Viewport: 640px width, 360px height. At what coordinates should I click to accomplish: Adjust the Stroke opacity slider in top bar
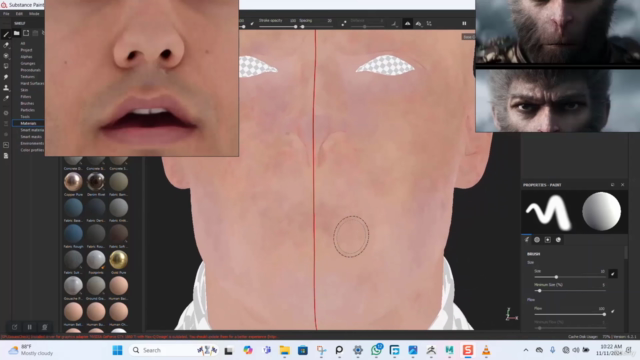pyautogui.click(x=278, y=27)
